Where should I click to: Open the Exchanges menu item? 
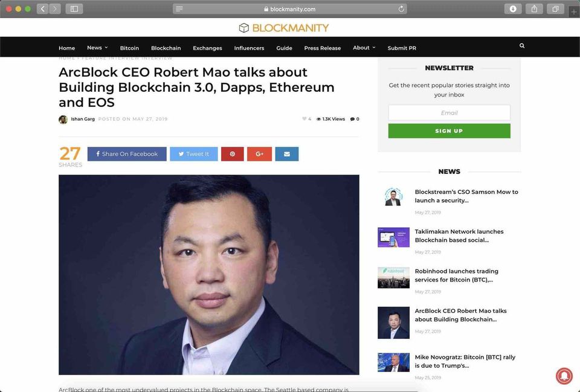click(x=207, y=48)
